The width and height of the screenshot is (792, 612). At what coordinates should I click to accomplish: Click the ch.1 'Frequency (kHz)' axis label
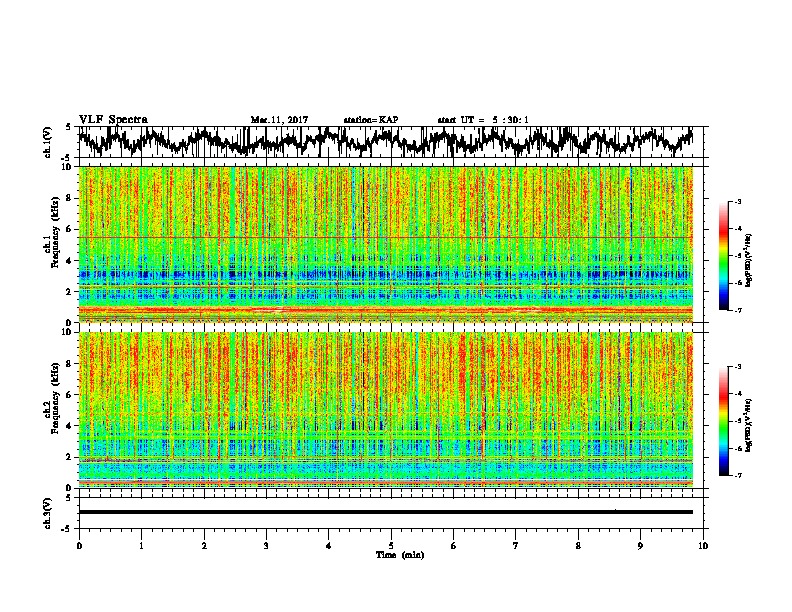(x=55, y=232)
